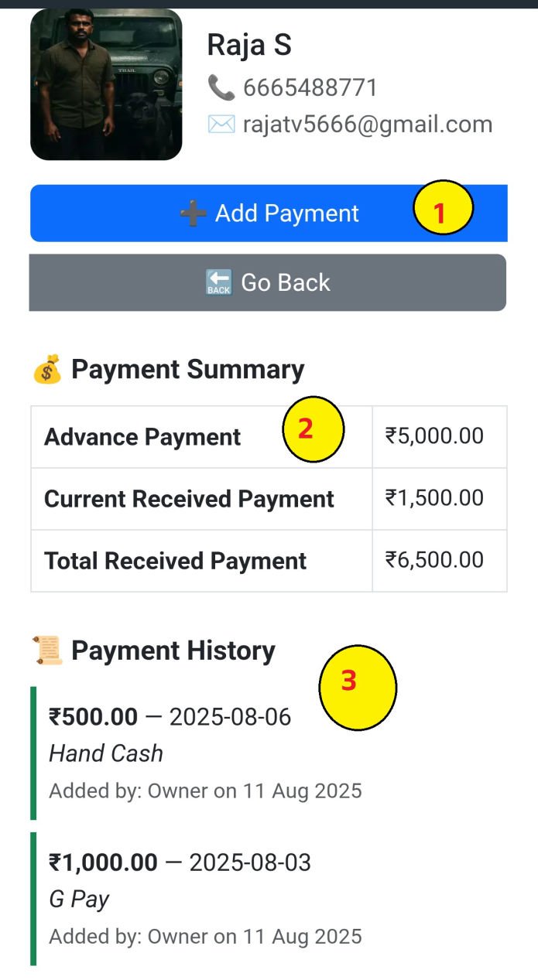
Task: Select the ₹1,500.00 current received amount
Action: point(434,498)
